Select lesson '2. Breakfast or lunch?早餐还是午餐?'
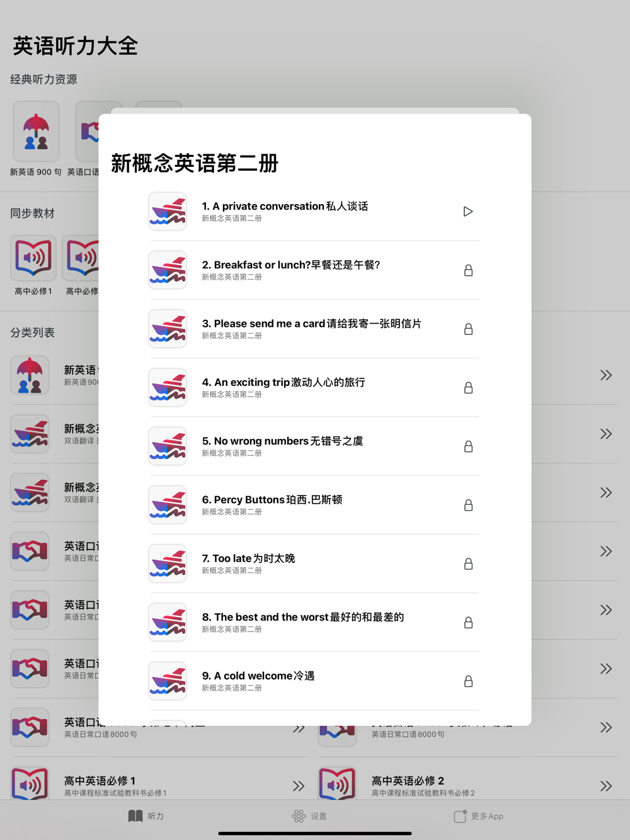The height and width of the screenshot is (840, 630). (x=291, y=264)
